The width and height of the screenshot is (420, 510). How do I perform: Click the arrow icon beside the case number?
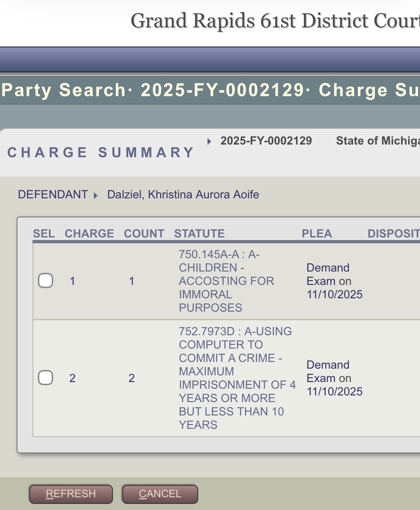(x=209, y=141)
